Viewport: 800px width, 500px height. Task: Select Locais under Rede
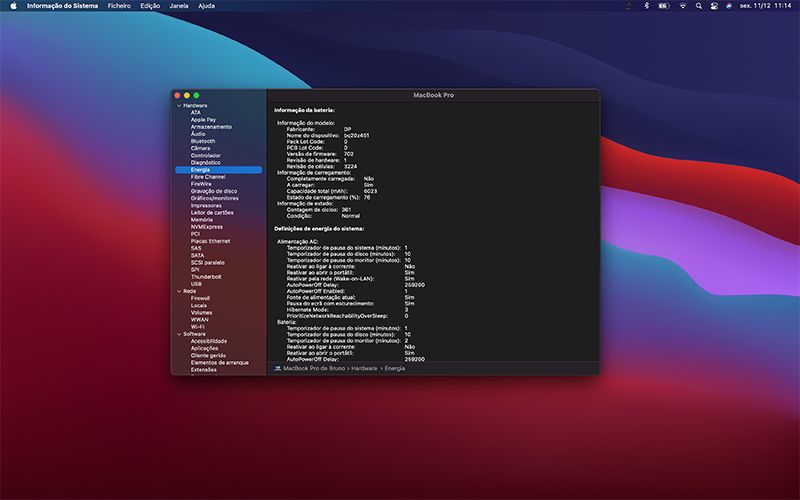pyautogui.click(x=198, y=306)
